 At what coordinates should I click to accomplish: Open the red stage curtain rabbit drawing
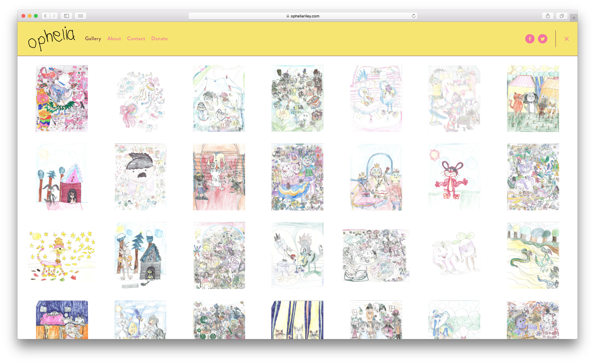[x=219, y=177]
